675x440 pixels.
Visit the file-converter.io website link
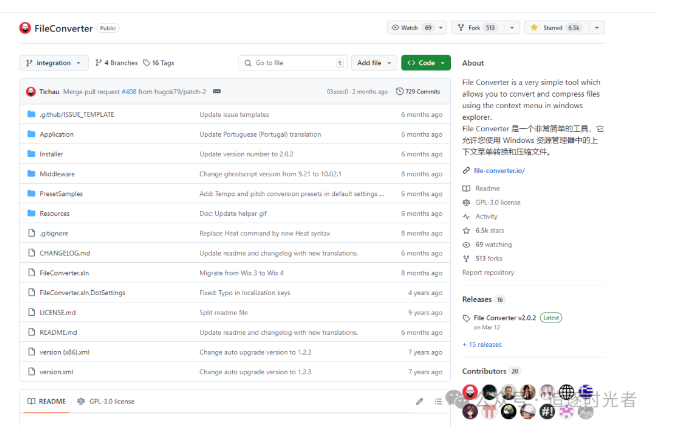pos(499,170)
